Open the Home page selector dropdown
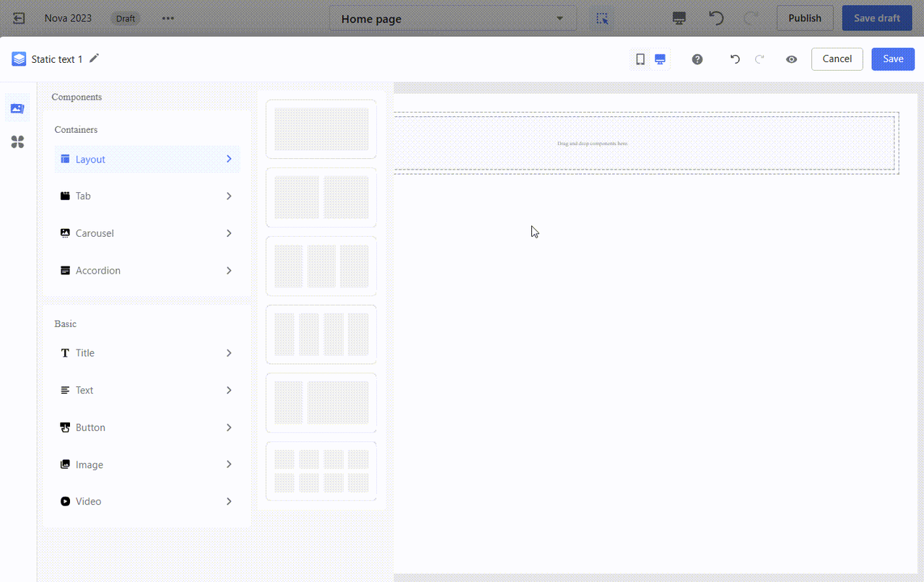This screenshot has width=924, height=582. click(453, 19)
